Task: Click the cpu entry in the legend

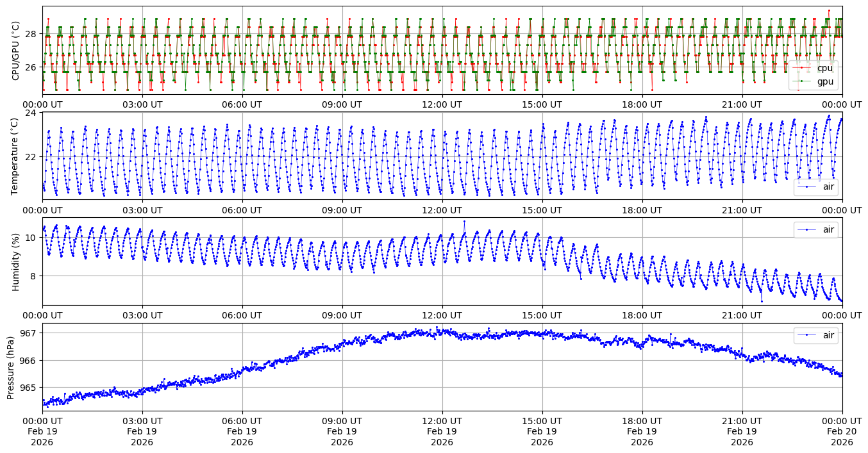Action: (824, 68)
